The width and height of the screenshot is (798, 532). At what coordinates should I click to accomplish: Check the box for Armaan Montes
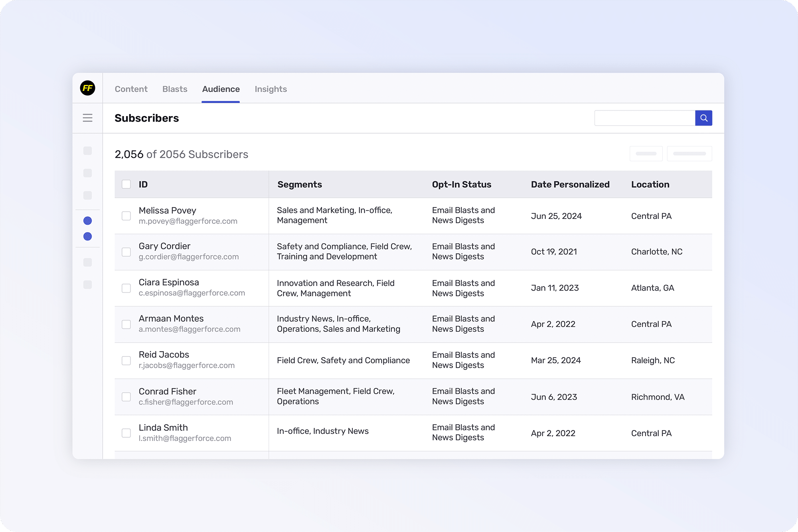(126, 324)
